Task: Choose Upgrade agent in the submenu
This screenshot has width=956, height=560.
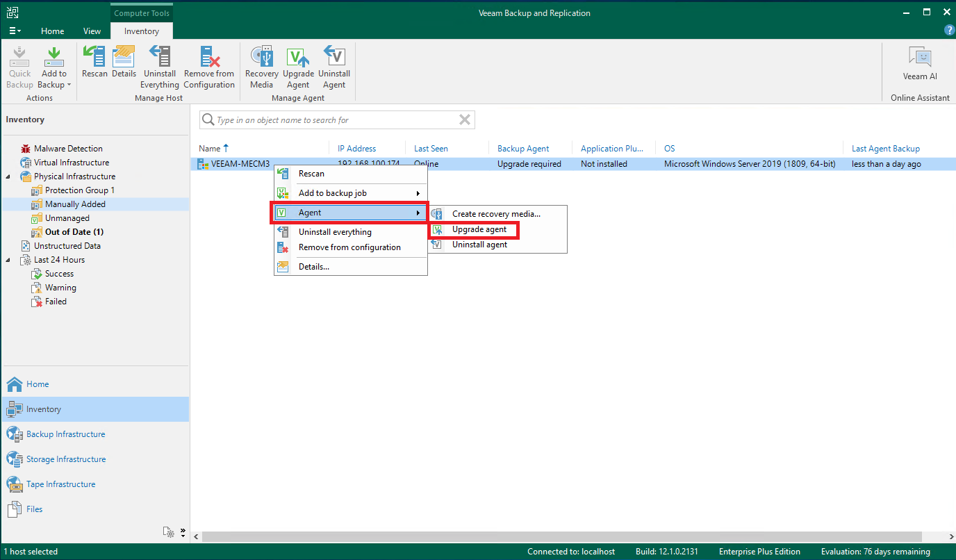Action: click(479, 229)
